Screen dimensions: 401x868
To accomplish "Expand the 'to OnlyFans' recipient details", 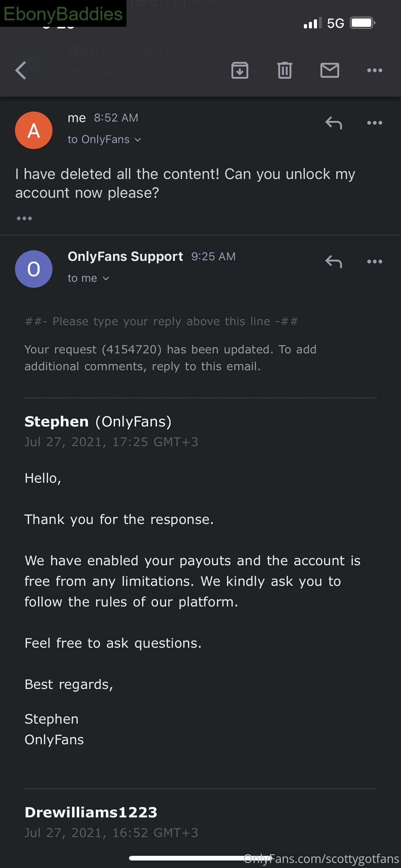I will click(x=104, y=139).
